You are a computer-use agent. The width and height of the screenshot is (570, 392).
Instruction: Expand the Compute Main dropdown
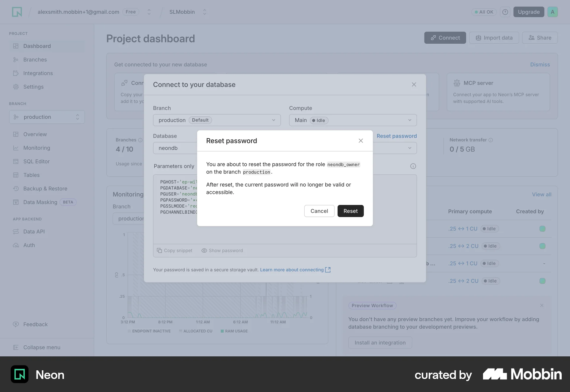[x=353, y=120]
